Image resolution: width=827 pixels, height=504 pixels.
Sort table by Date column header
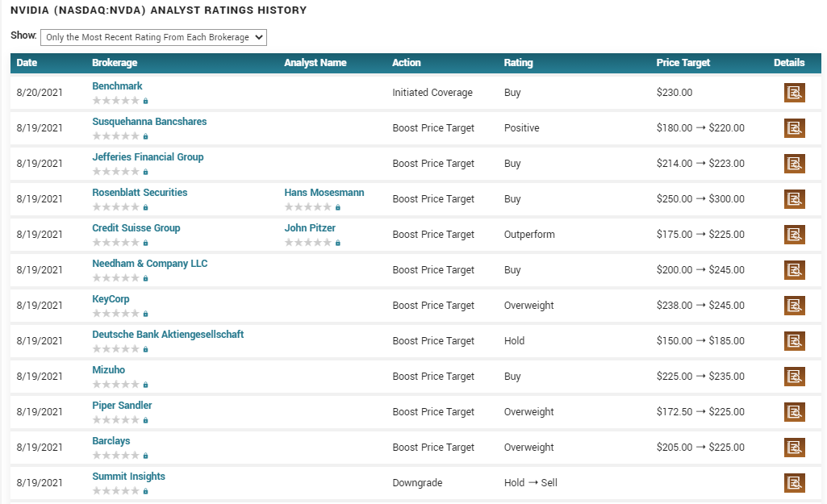click(x=27, y=63)
